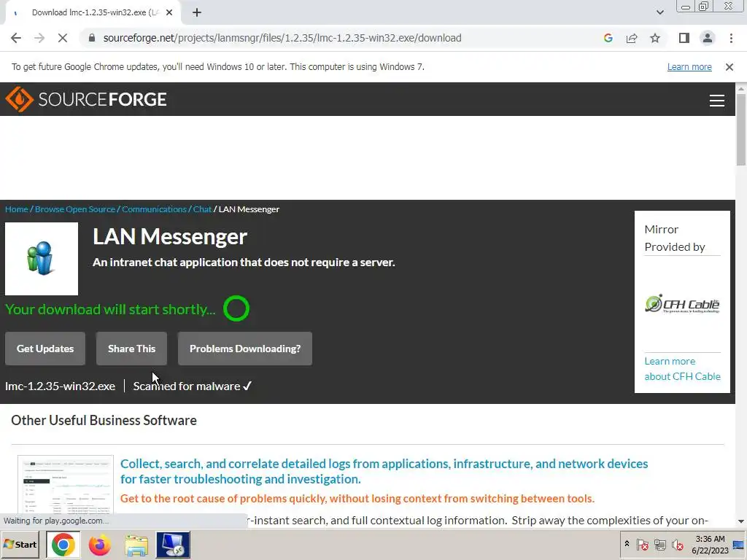This screenshot has height=560, width=747.
Task: View site information via the lock icon
Action: tap(92, 38)
